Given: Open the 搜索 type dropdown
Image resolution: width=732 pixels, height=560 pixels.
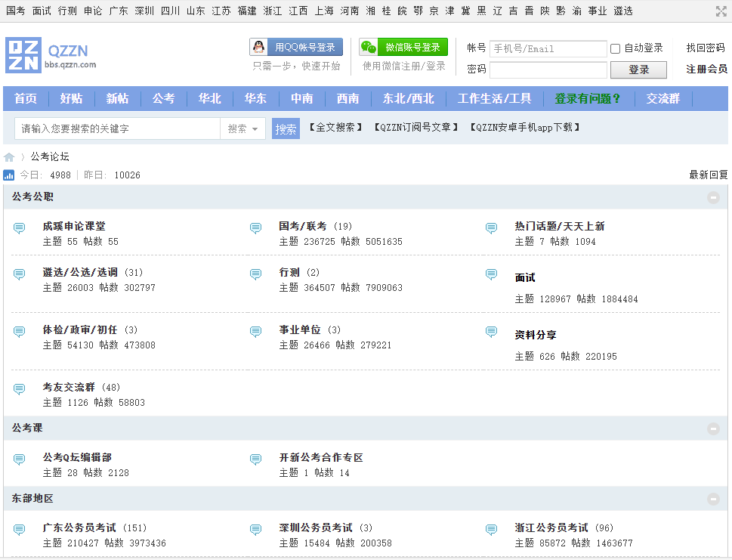Looking at the screenshot, I should point(243,128).
